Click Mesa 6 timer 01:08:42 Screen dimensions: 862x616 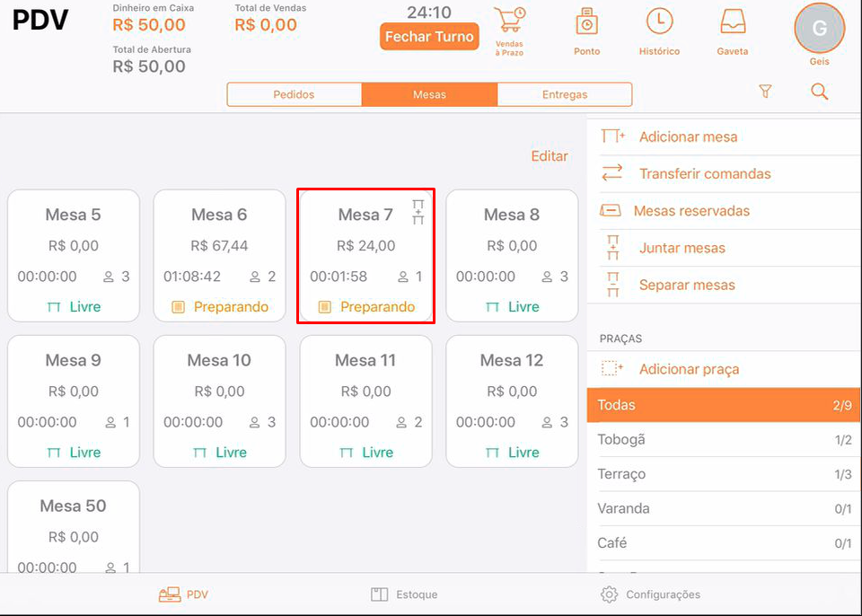pyautogui.click(x=192, y=276)
